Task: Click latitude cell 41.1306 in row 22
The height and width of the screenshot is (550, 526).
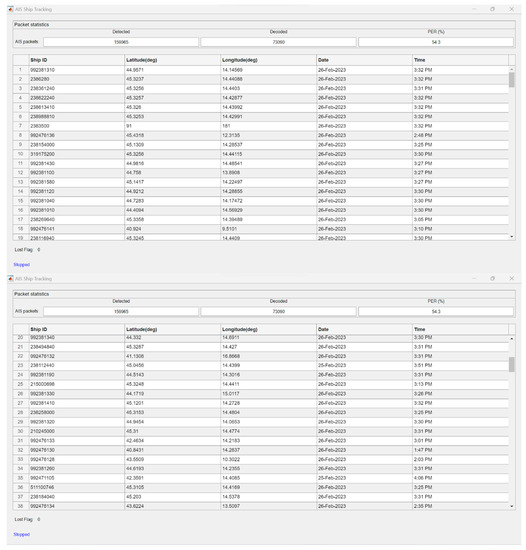Action: (x=172, y=356)
